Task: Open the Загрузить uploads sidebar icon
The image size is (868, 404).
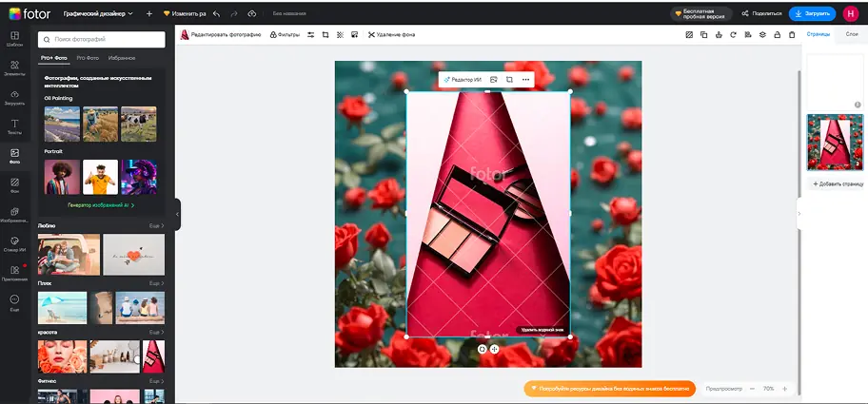Action: point(14,98)
